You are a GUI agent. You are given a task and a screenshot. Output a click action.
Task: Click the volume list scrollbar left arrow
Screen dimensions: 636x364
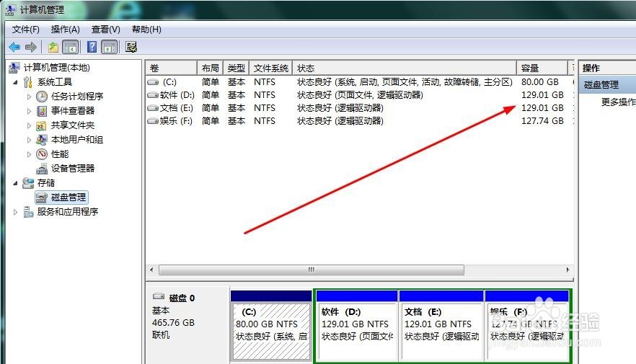151,270
